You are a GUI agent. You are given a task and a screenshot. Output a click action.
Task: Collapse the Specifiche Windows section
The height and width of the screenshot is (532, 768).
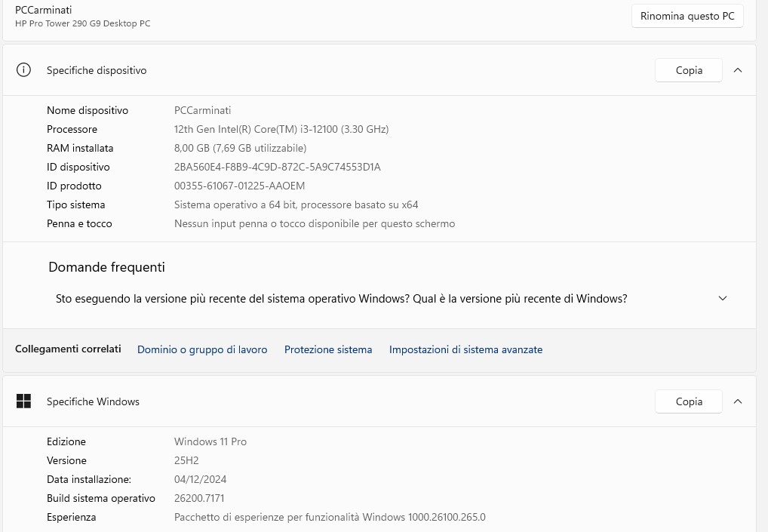(x=737, y=401)
